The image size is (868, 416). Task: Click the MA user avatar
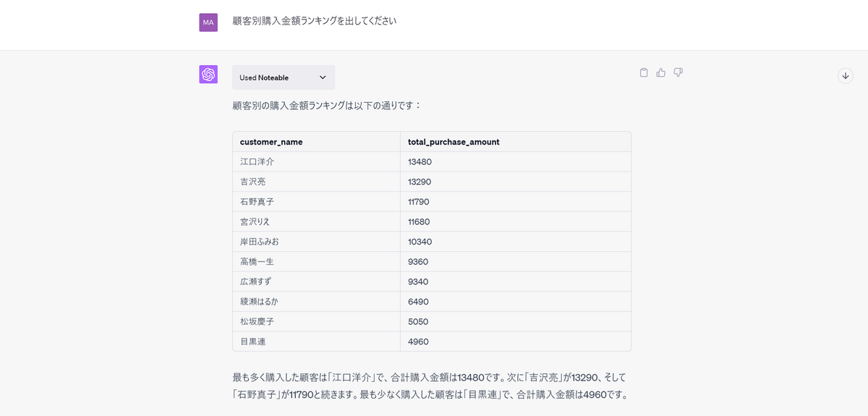tap(208, 22)
